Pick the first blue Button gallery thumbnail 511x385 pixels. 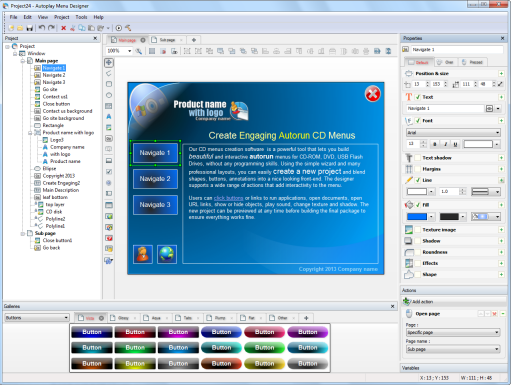tap(92, 332)
